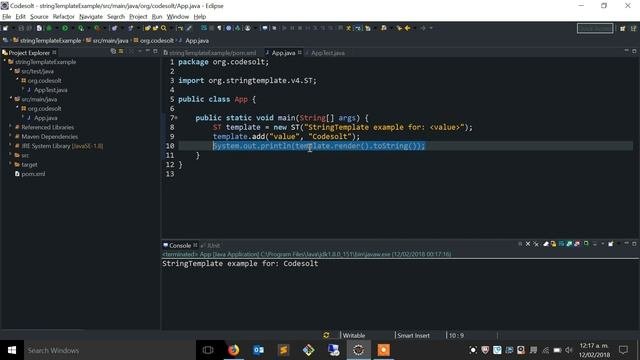This screenshot has height=360, width=640.
Task: Open the Navigate menu
Action: [91, 17]
